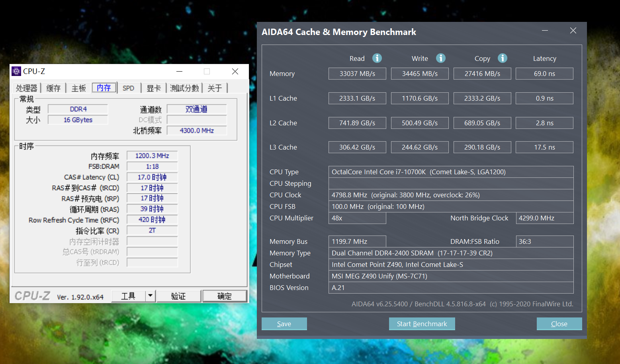Minimize the CPU-Z window
Image resolution: width=620 pixels, height=364 pixels.
(180, 71)
